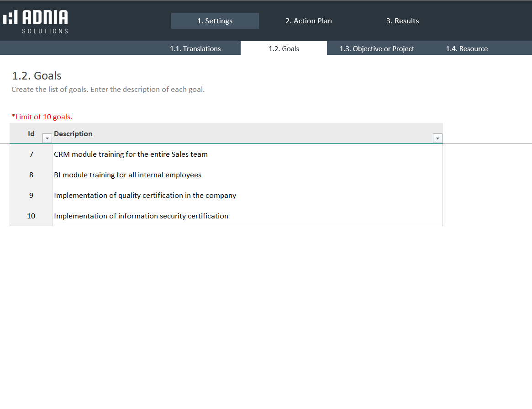Go to the 2. Action Plan tab

tap(309, 21)
